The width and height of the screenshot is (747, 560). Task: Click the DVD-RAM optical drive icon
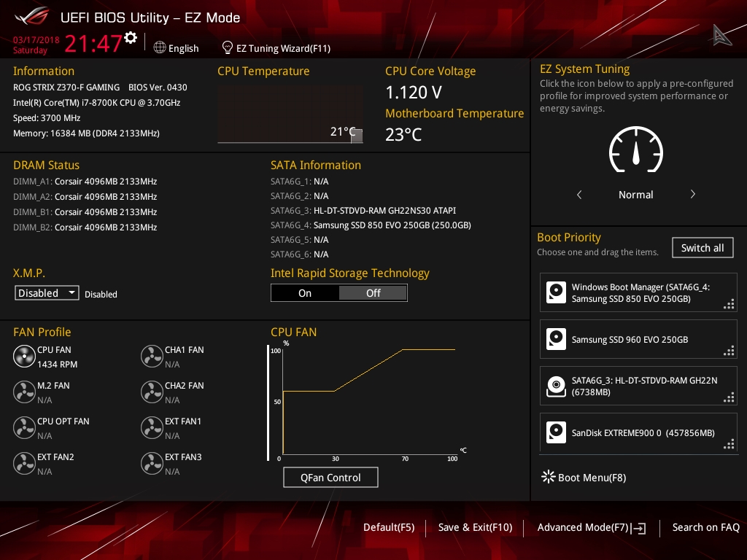point(556,386)
